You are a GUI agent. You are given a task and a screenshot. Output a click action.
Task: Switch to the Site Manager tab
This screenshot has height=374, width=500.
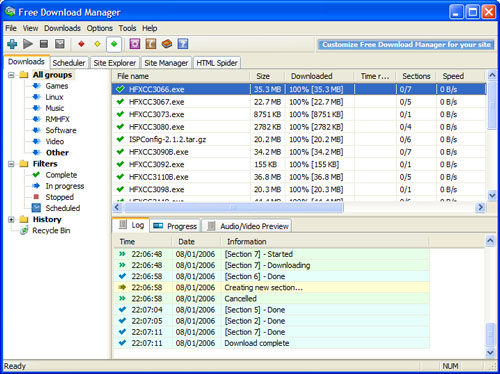click(x=166, y=63)
